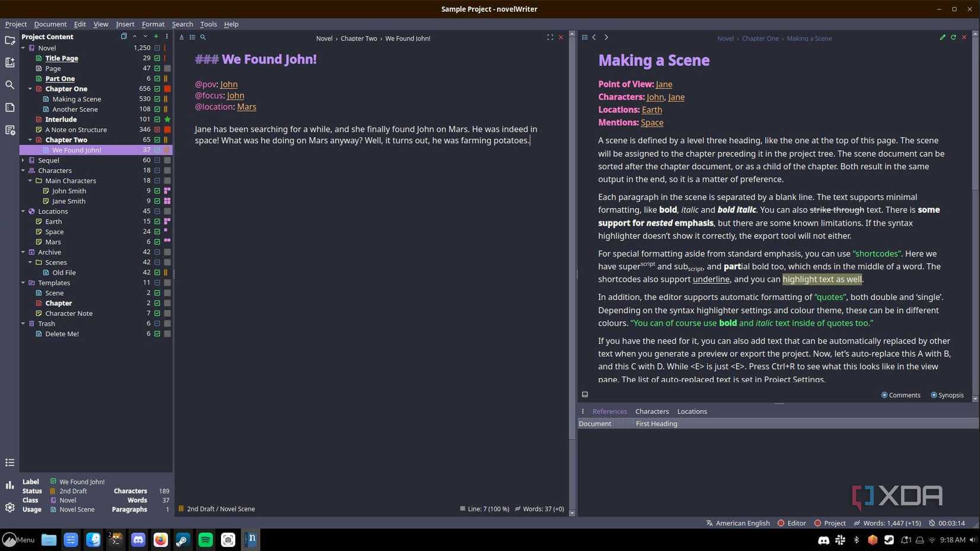
Task: Toggle active checkbox for Delete Me!
Action: [x=157, y=334]
